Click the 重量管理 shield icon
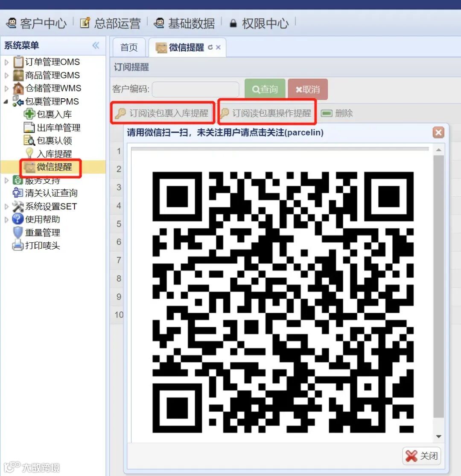 click(18, 232)
